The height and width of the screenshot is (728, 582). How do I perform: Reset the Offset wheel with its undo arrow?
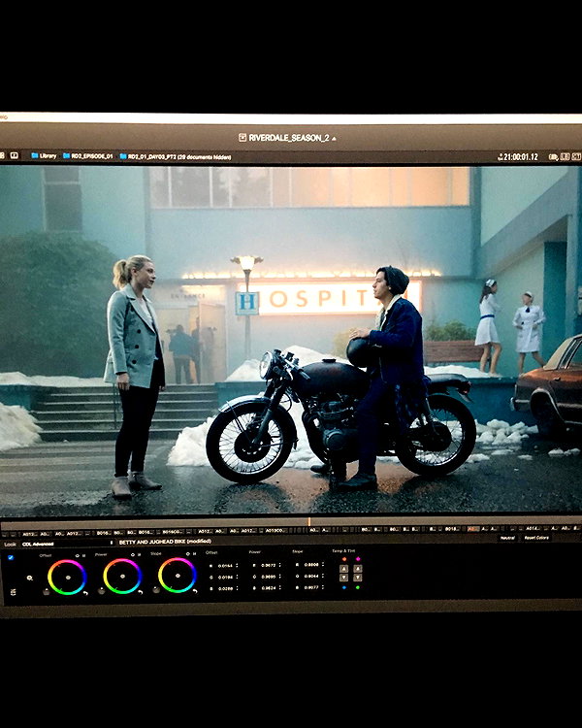85,593
